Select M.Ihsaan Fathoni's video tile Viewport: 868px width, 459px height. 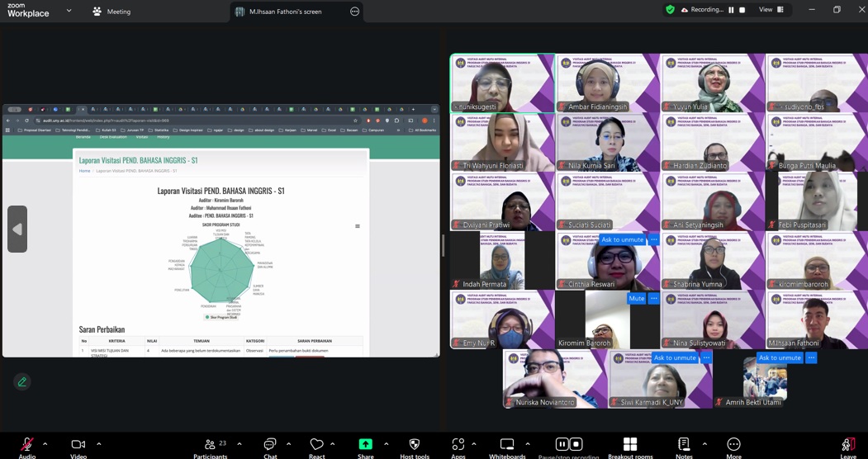coord(817,319)
